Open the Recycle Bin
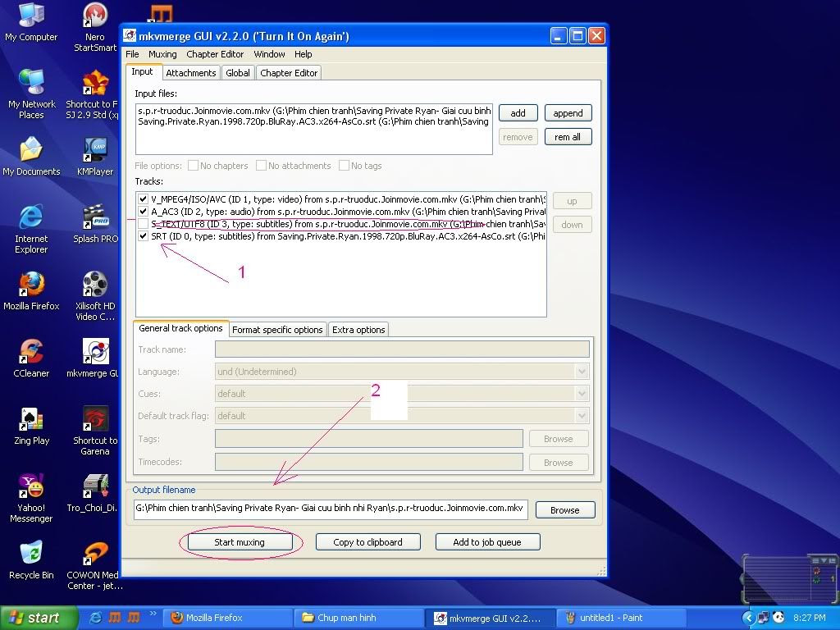This screenshot has width=840, height=630. pos(31,559)
